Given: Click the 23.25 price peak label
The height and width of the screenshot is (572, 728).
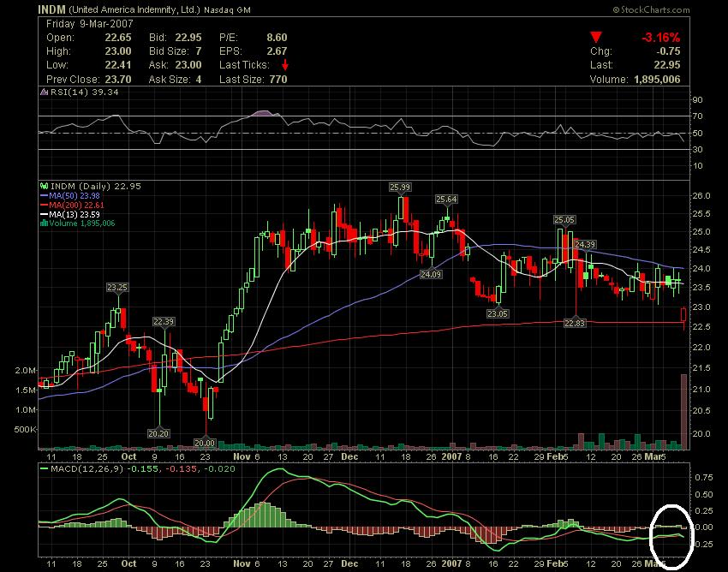Looking at the screenshot, I should tap(117, 288).
